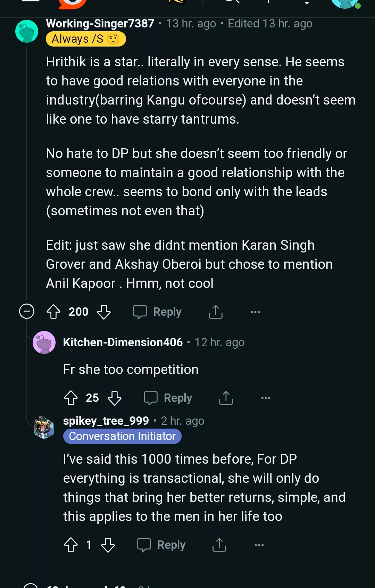Share Working-Singer7387's comment about Hrithik
Viewport: 375px width, 588px height.
click(x=215, y=312)
